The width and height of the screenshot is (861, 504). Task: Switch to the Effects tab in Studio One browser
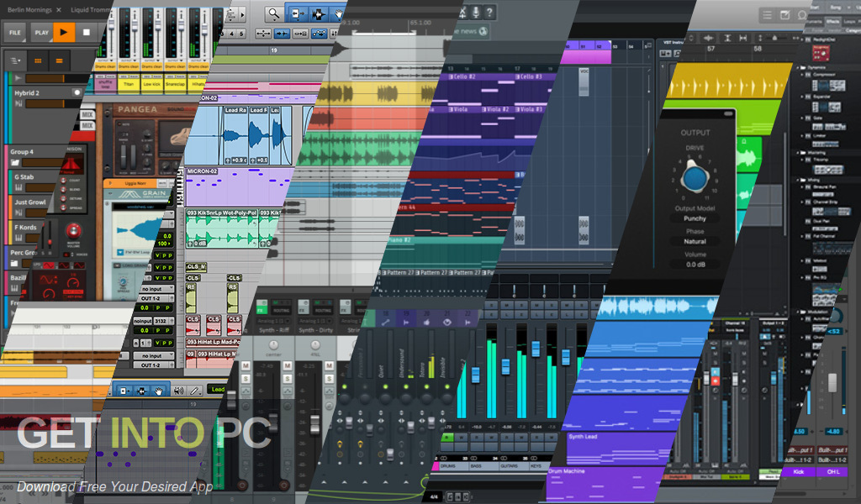coord(833,21)
